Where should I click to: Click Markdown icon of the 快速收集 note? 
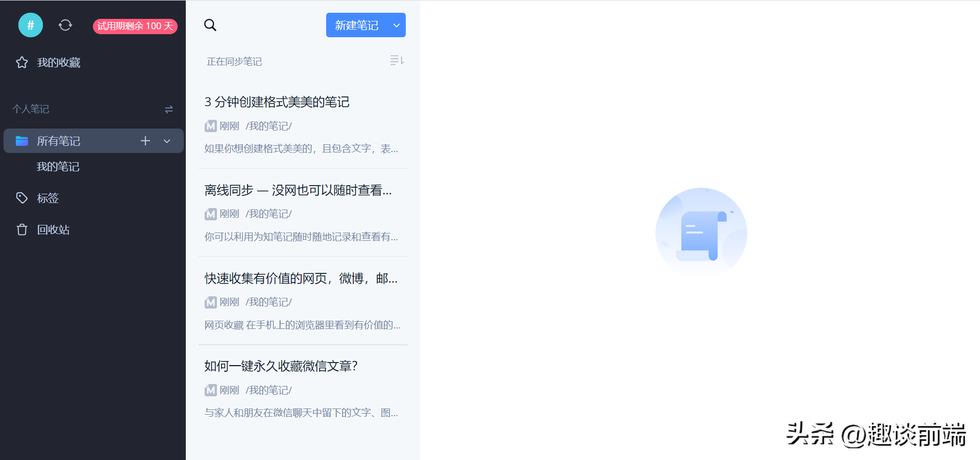pyautogui.click(x=210, y=302)
